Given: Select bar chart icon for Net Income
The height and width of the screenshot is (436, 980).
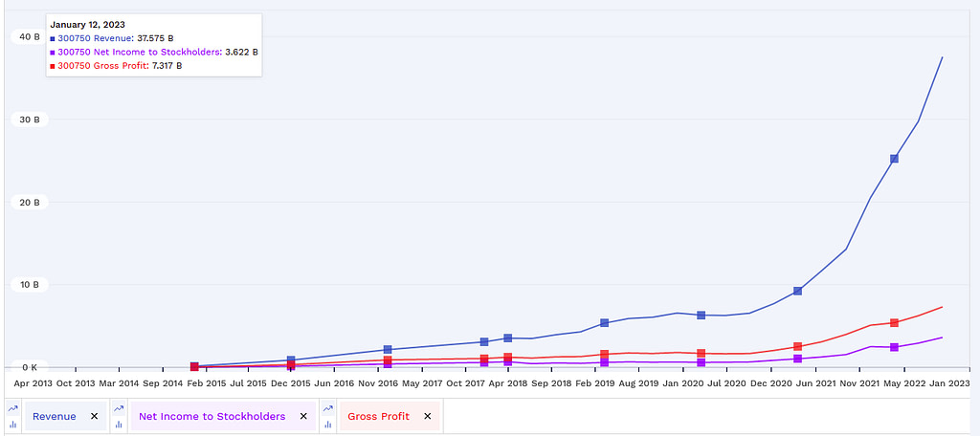Looking at the screenshot, I should click(x=119, y=424).
